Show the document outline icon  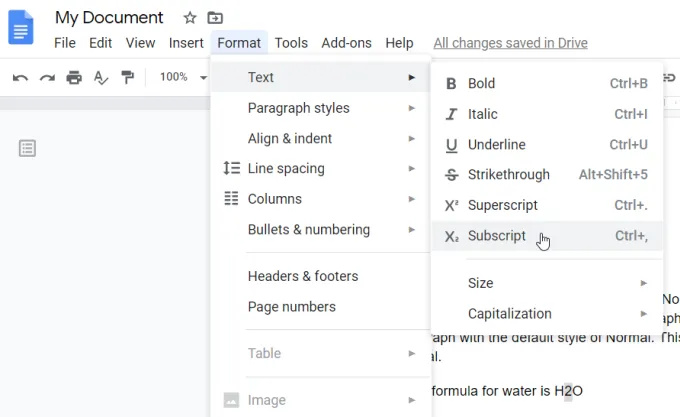pos(28,148)
